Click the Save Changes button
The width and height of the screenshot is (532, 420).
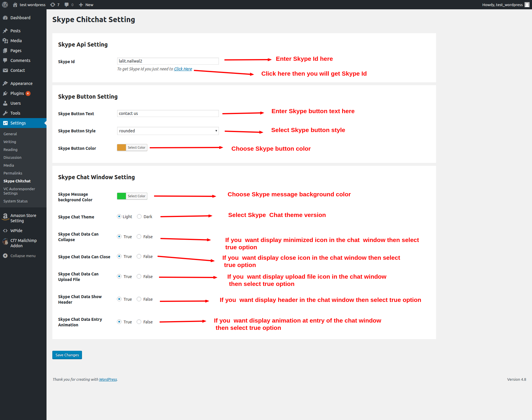tap(67, 355)
